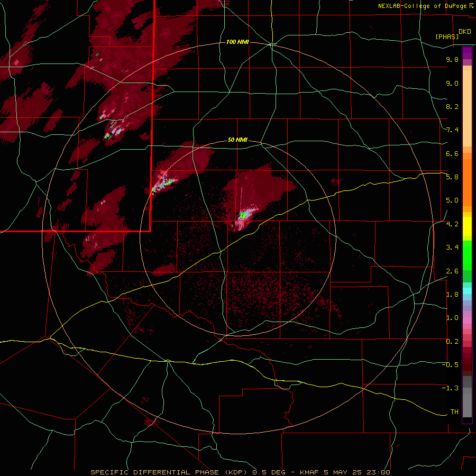The width and height of the screenshot is (476, 476).
Task: Click the 100 NMI range ring label
Action: 237,42
